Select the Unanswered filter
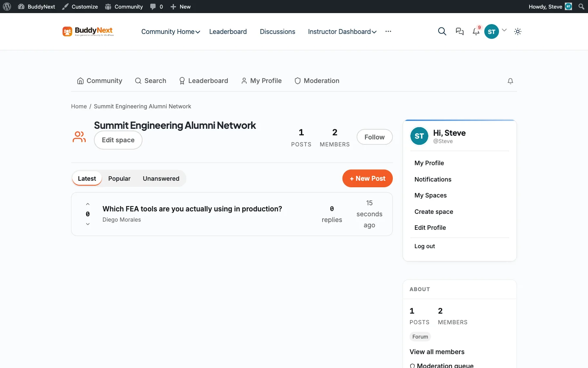 161,179
